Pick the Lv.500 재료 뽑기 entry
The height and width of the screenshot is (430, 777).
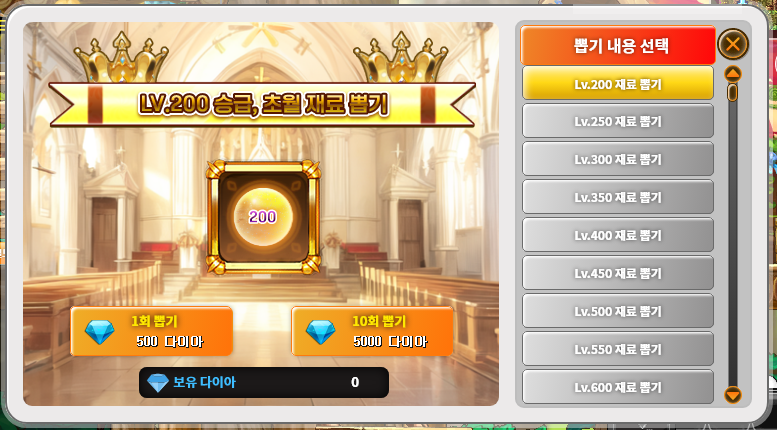(618, 311)
